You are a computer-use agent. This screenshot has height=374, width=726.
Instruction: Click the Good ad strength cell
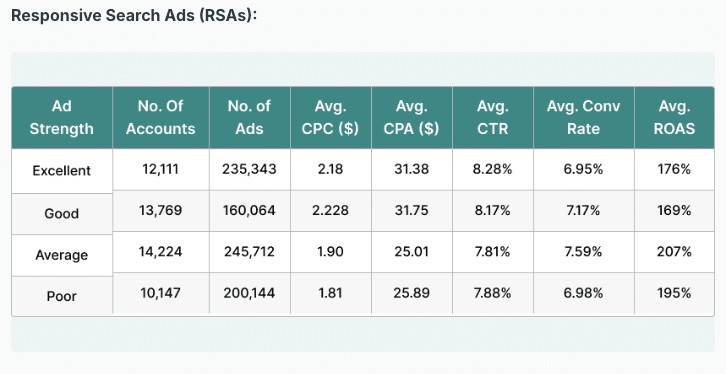(x=62, y=214)
